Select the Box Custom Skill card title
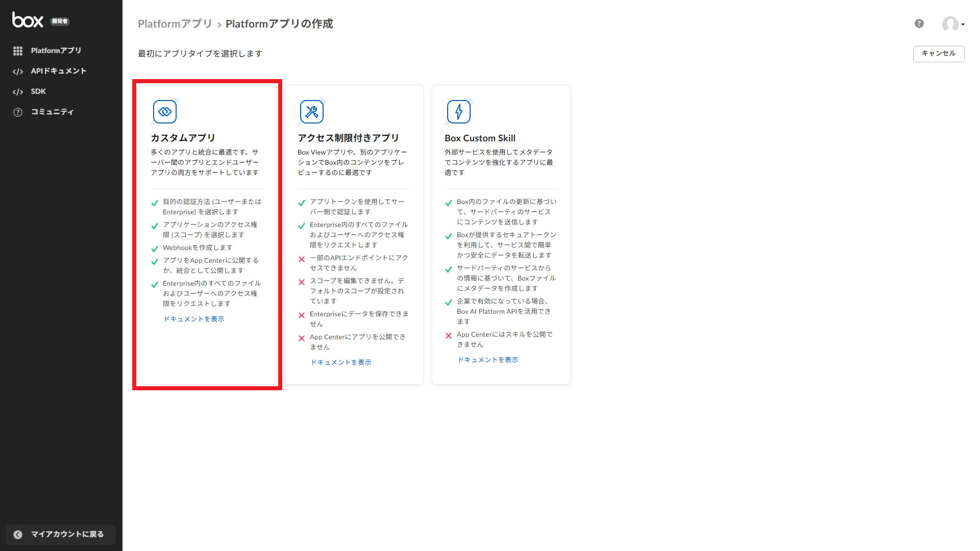Image resolution: width=980 pixels, height=551 pixels. pos(480,138)
